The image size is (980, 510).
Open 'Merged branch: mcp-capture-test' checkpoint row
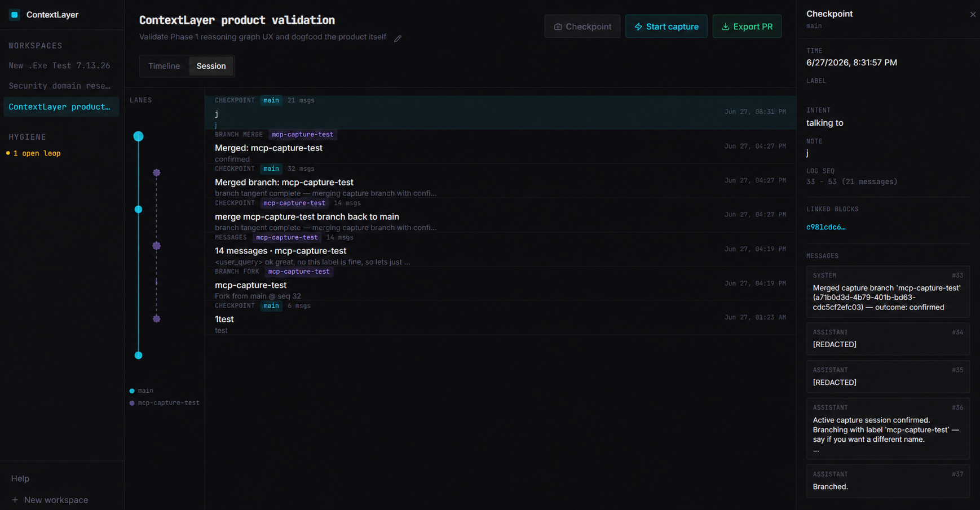[x=500, y=181]
